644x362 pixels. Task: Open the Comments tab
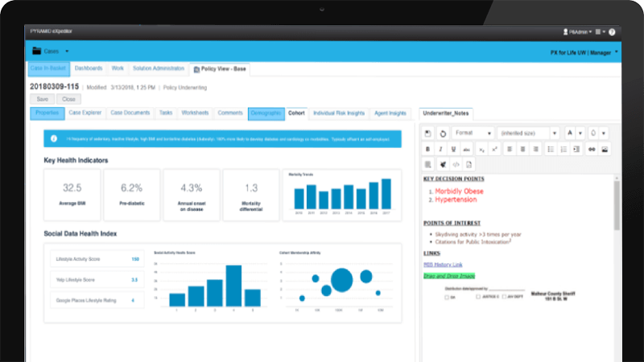click(230, 113)
